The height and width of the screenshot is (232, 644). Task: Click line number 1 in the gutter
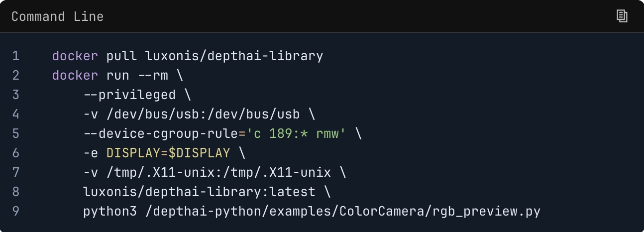[15, 56]
